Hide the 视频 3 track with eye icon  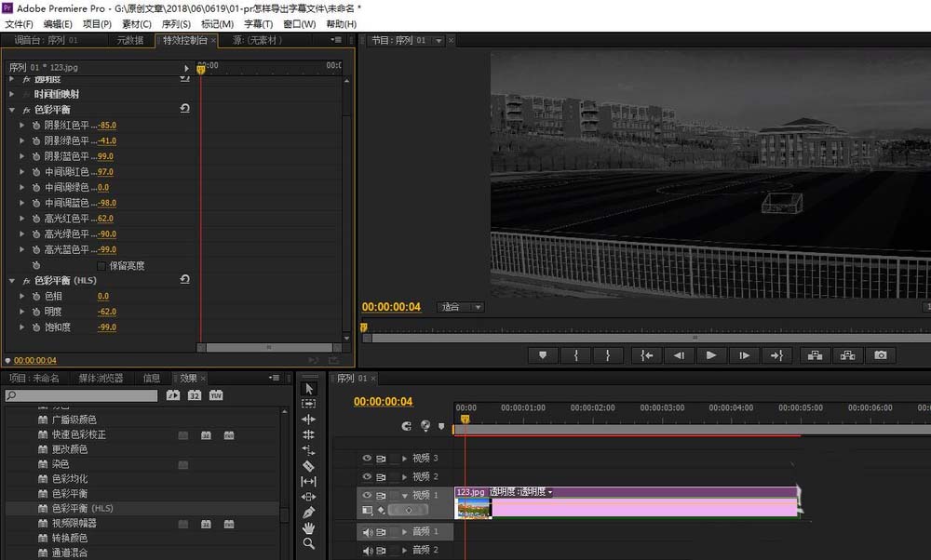[367, 459]
